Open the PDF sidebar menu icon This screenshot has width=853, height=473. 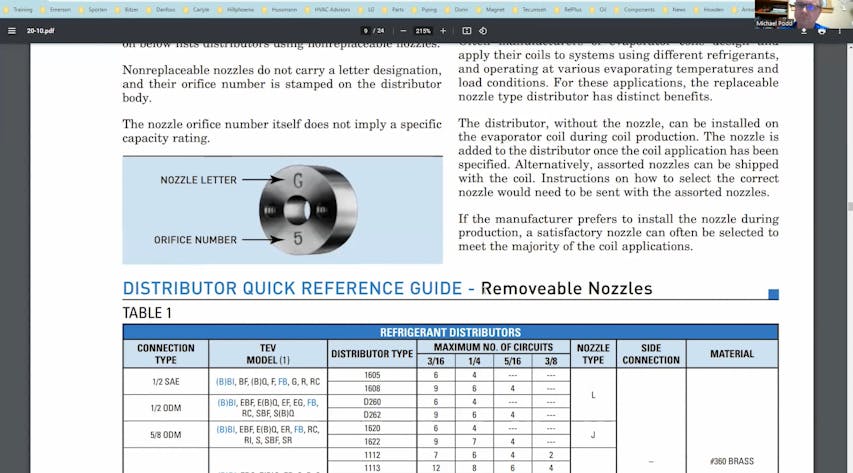tap(12, 31)
